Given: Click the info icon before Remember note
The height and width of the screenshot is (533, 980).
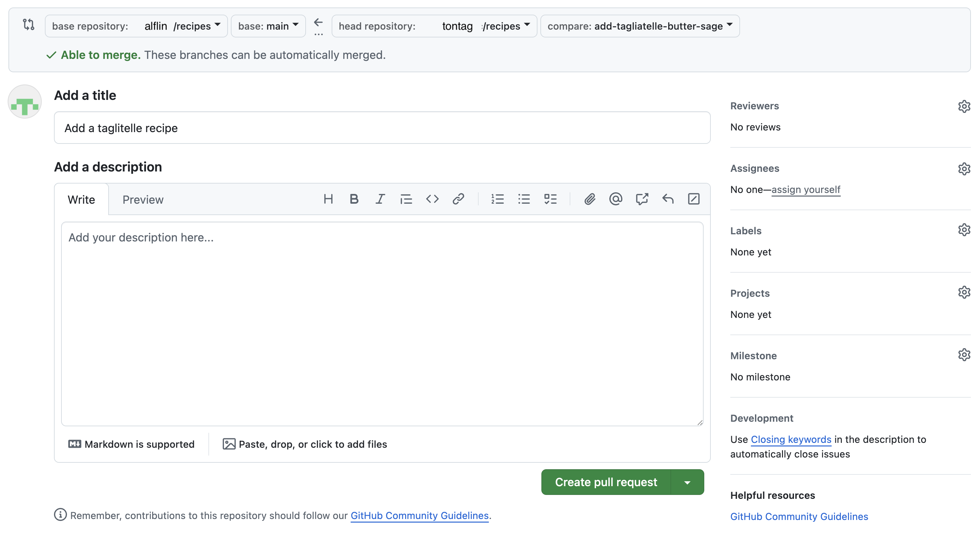Looking at the screenshot, I should coord(60,515).
